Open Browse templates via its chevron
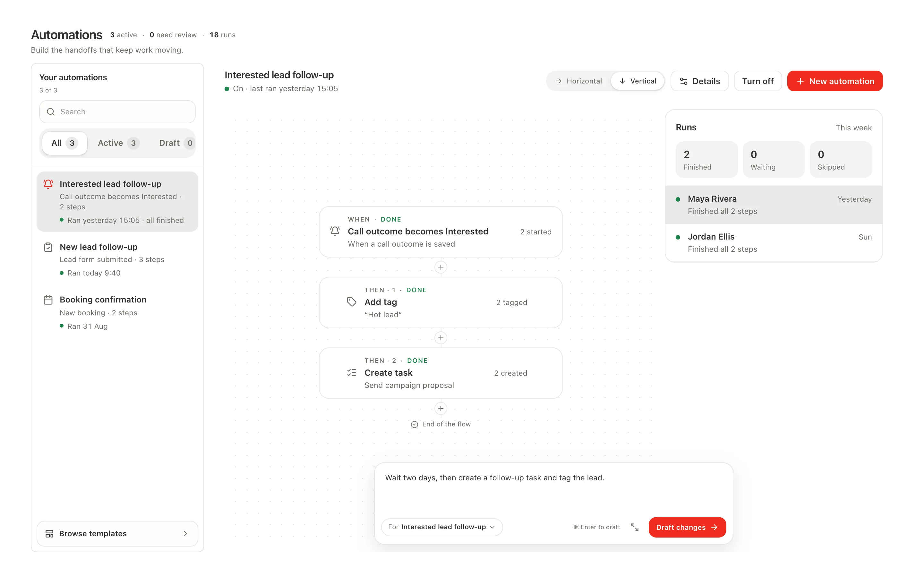 pyautogui.click(x=185, y=534)
